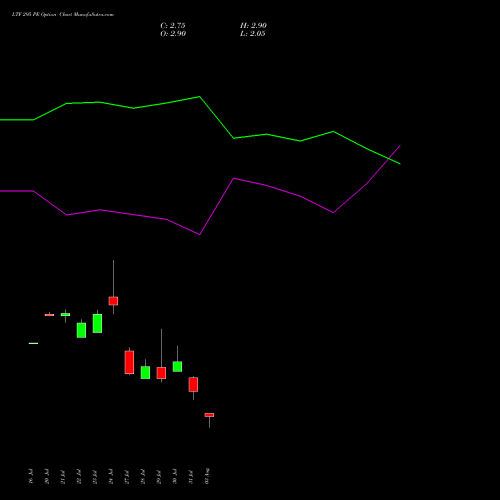Click the small green candle above 21 Jul
Viewport: 500px width, 500px height.
tap(65, 315)
